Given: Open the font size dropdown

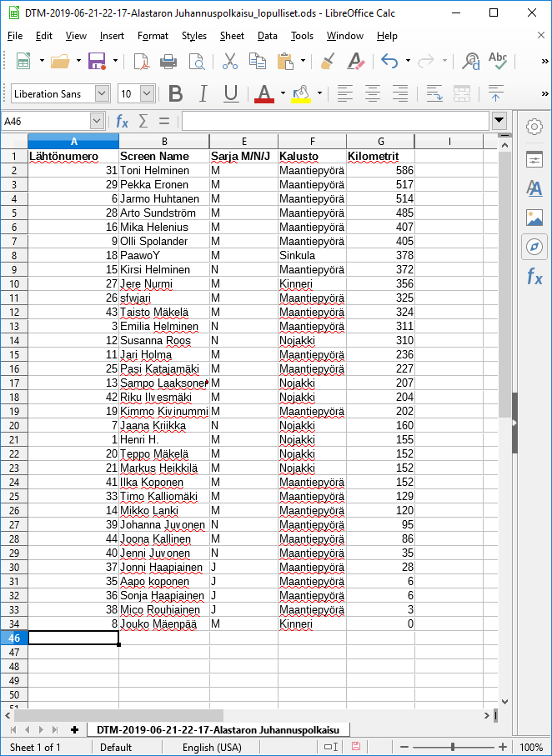Looking at the screenshot, I should (147, 93).
